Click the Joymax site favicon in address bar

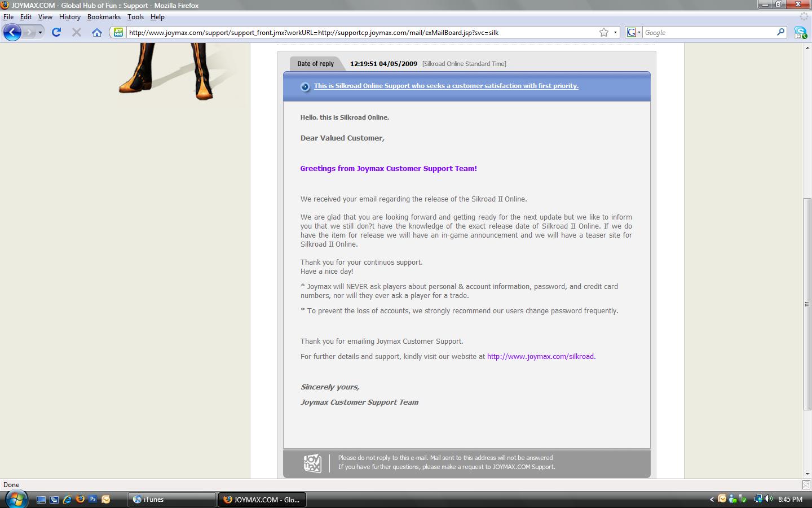[x=118, y=32]
